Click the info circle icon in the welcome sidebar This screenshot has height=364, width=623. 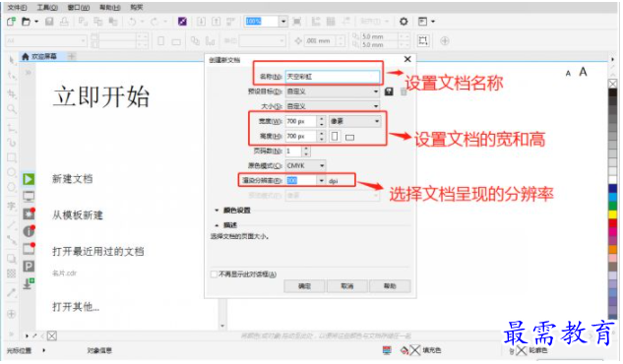pos(29,230)
